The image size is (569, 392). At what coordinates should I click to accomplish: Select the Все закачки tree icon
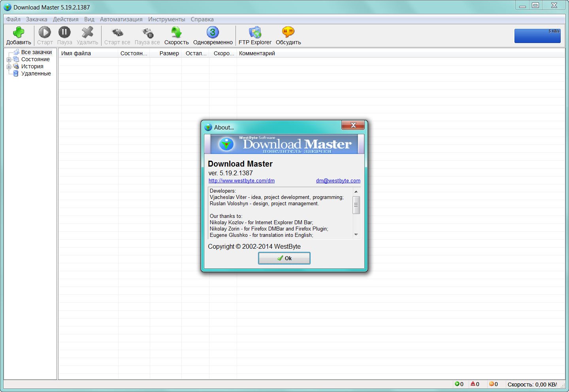coord(16,52)
